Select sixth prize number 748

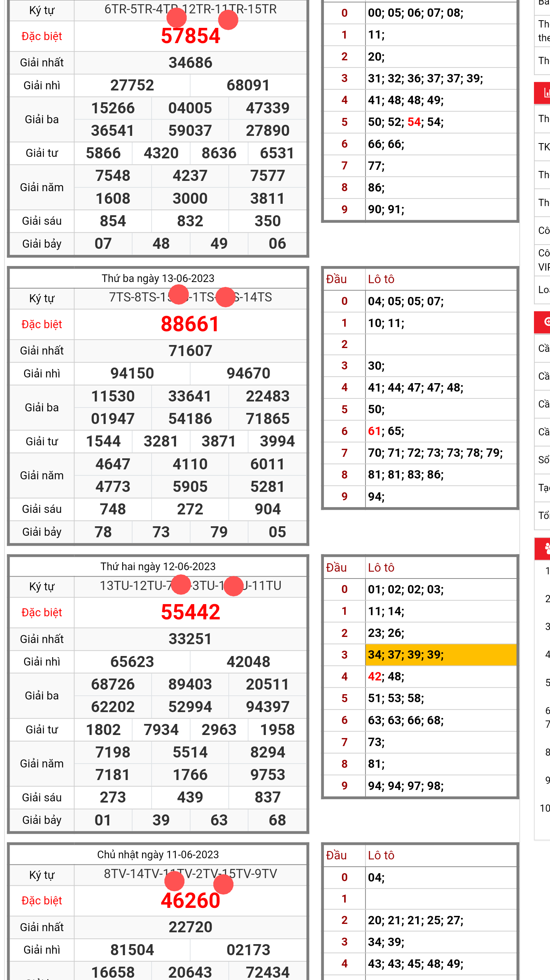(x=113, y=509)
